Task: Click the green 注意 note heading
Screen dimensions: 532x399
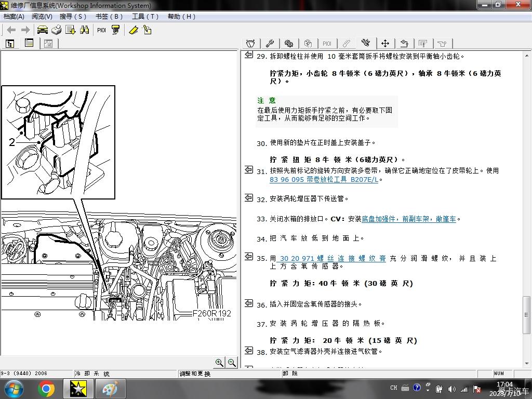Action: coord(267,100)
